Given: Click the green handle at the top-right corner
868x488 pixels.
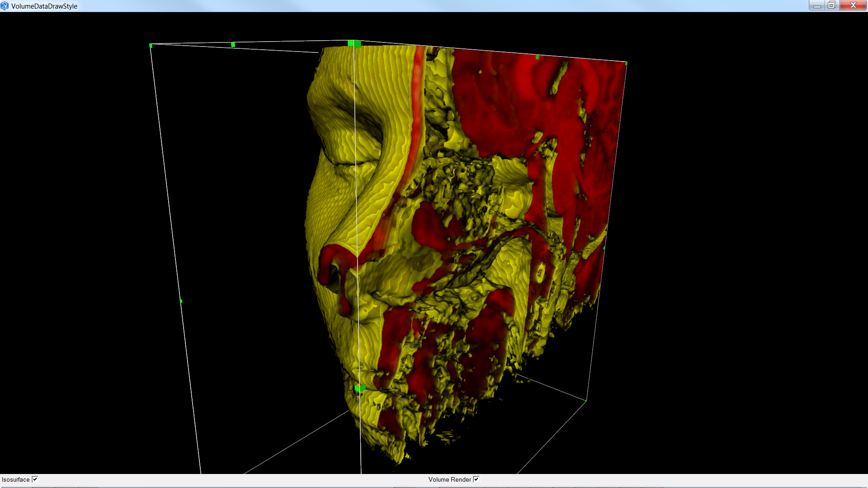Looking at the screenshot, I should pos(626,63).
